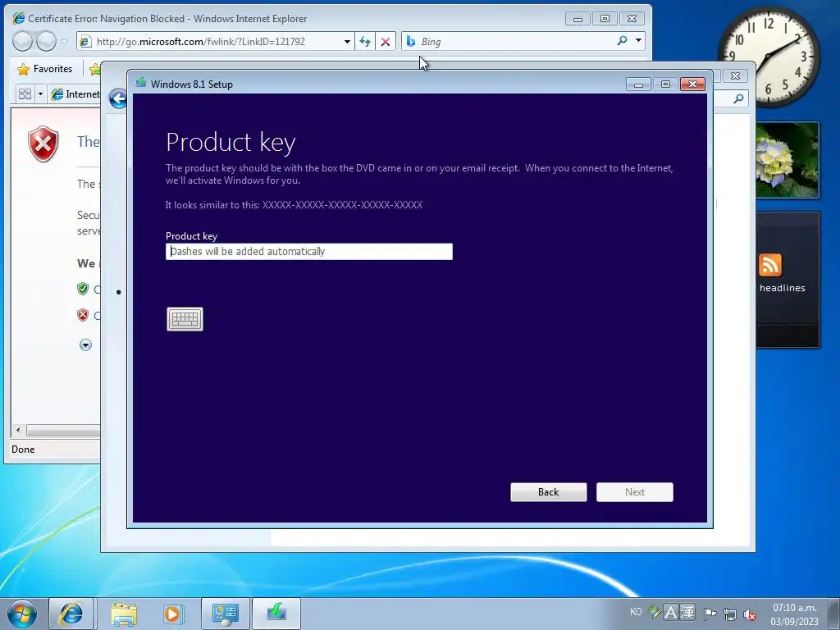Open the Windows Start menu
The image size is (840, 630).
(x=22, y=614)
